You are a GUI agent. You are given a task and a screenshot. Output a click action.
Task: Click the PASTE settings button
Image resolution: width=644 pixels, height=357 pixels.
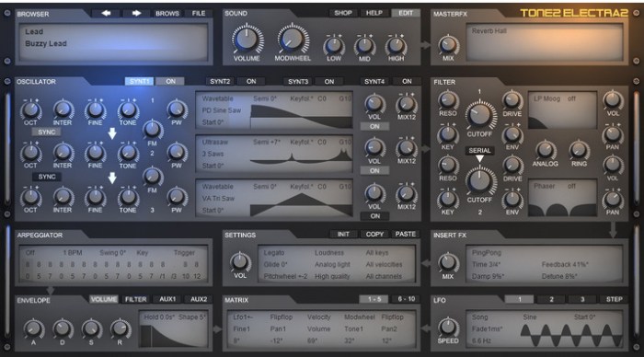[406, 234]
